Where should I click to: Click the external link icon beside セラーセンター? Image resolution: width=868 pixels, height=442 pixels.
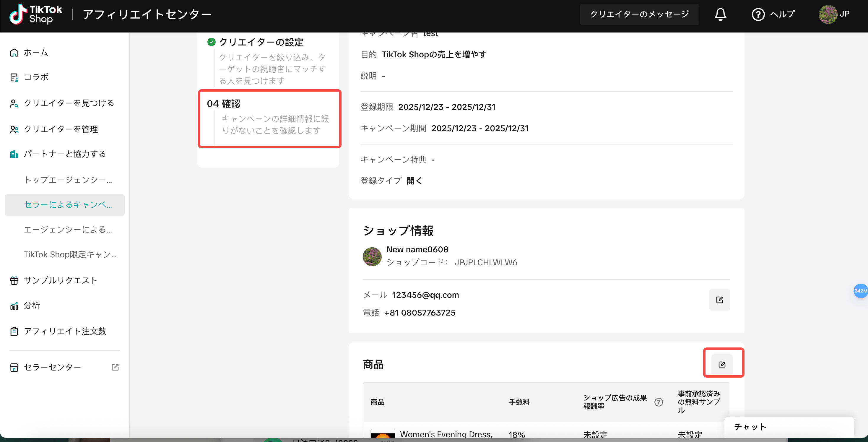coord(115,367)
